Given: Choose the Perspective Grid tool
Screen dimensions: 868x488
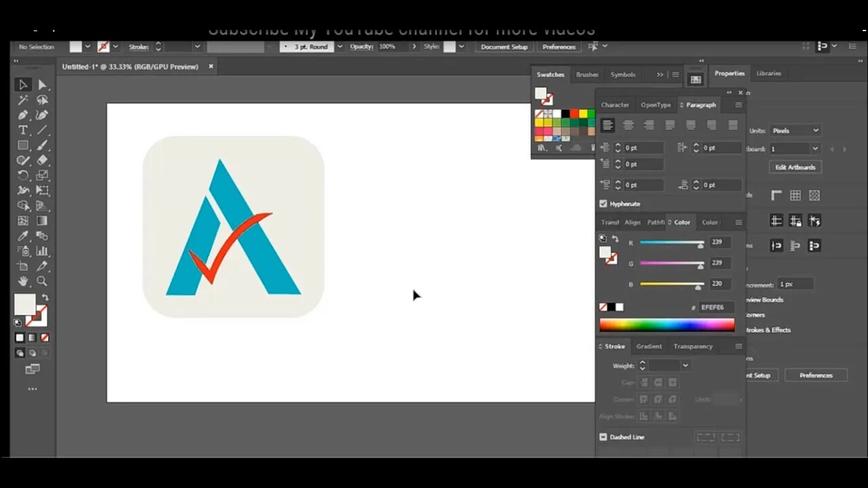Looking at the screenshot, I should click(x=42, y=205).
